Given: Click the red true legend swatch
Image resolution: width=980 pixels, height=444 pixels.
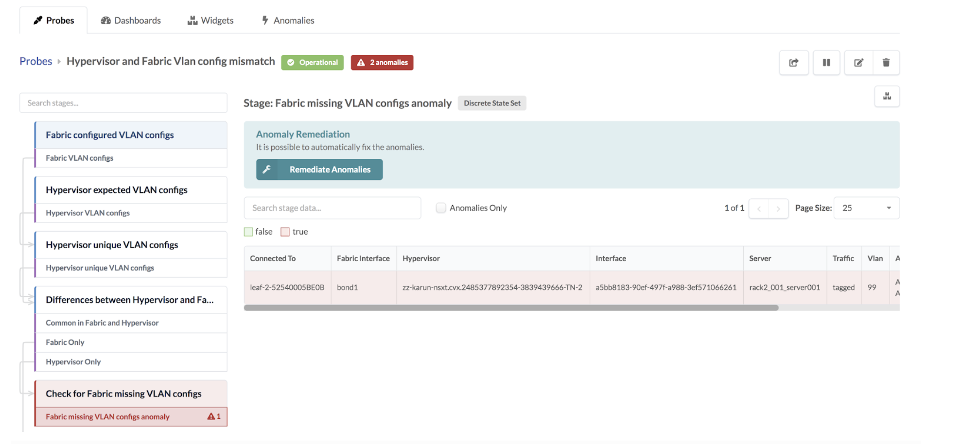Looking at the screenshot, I should click(285, 232).
